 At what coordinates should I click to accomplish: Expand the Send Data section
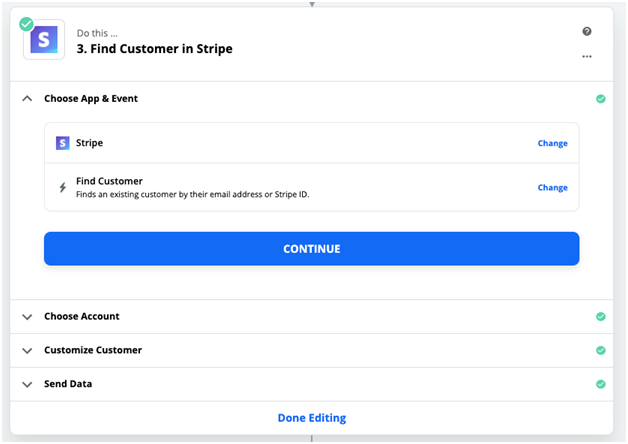point(27,384)
